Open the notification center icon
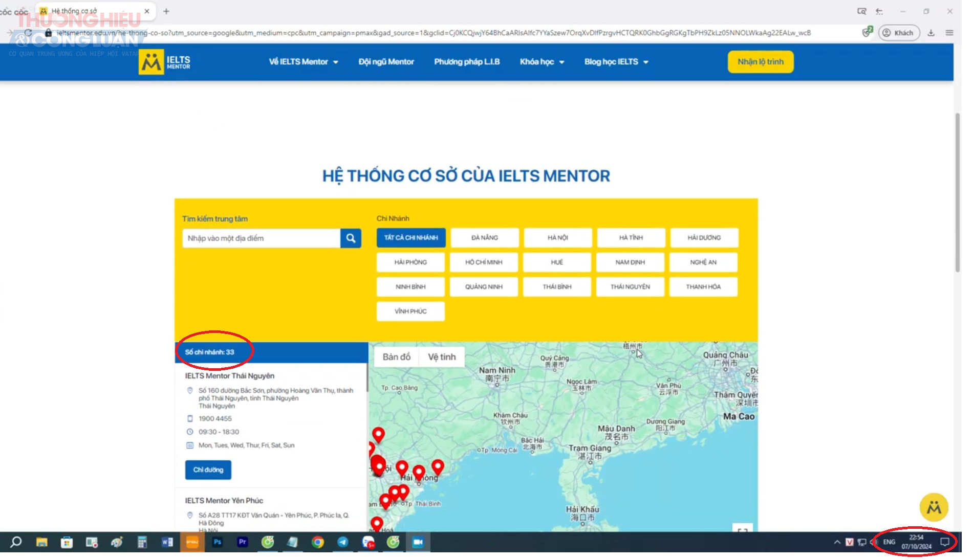This screenshot has width=974, height=560. pos(945,542)
